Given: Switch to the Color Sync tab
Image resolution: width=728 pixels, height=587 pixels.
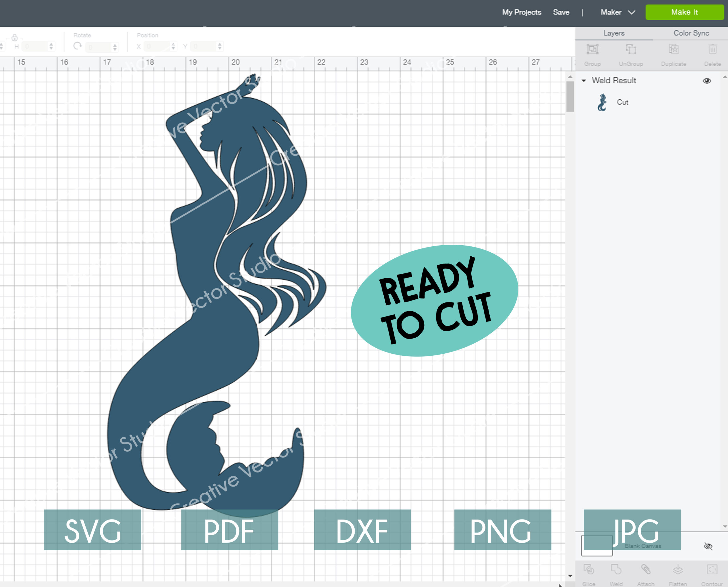Looking at the screenshot, I should point(691,33).
